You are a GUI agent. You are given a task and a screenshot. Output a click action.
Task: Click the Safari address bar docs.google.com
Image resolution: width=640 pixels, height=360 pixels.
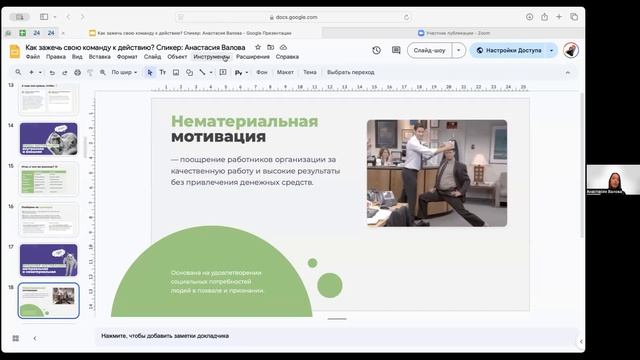[x=293, y=17]
